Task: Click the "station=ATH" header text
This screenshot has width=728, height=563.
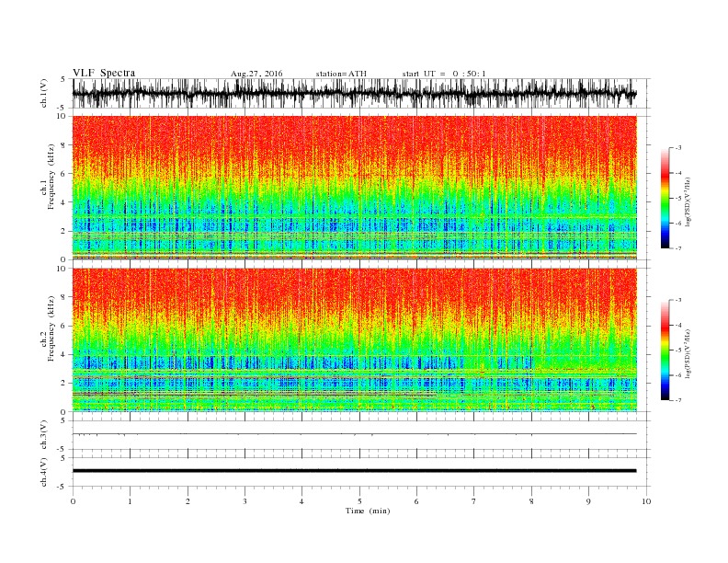Action: click(341, 74)
